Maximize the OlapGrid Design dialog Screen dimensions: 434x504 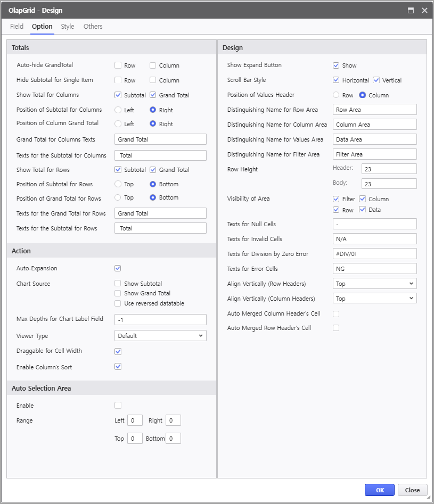pos(411,10)
